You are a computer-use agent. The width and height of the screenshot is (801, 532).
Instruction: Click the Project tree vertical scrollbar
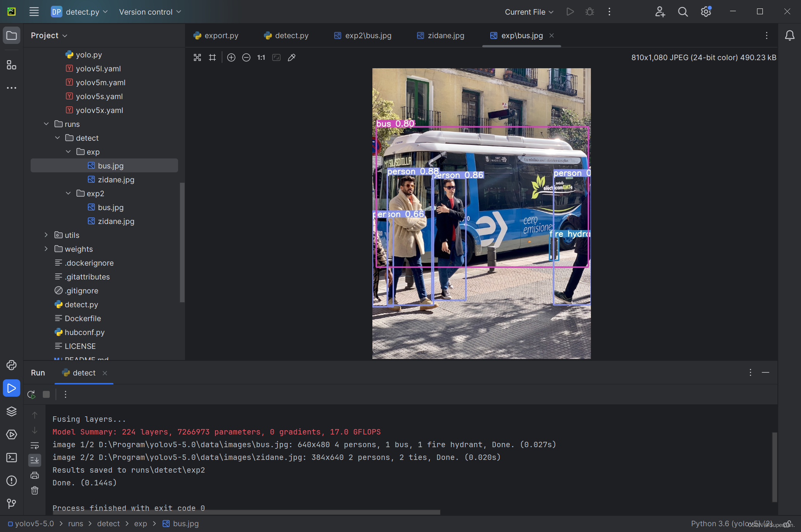182,242
